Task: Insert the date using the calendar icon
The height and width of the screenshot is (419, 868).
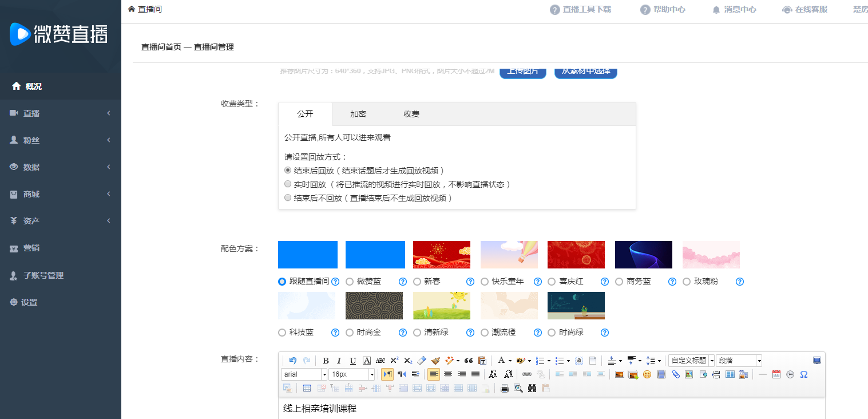Action: (776, 374)
